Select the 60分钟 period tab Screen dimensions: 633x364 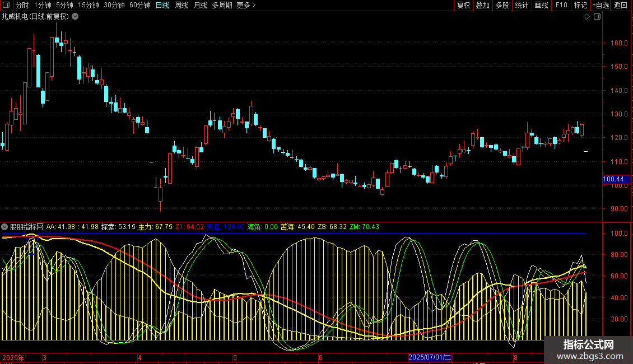(139, 5)
